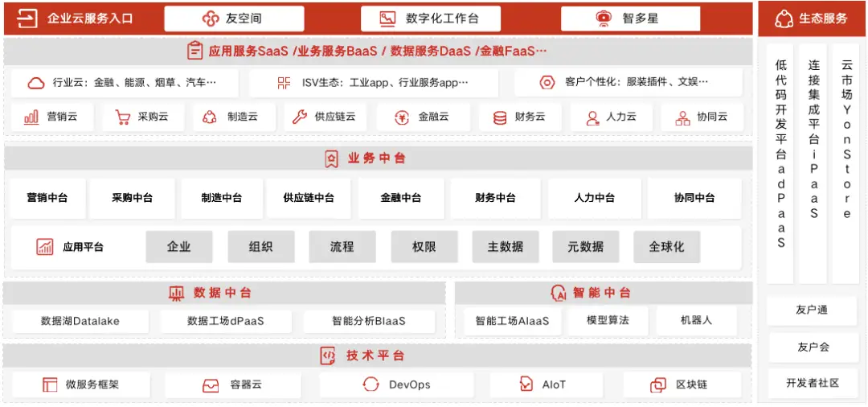Open 机器人 box
This screenshot has height=407, width=868.
click(696, 321)
